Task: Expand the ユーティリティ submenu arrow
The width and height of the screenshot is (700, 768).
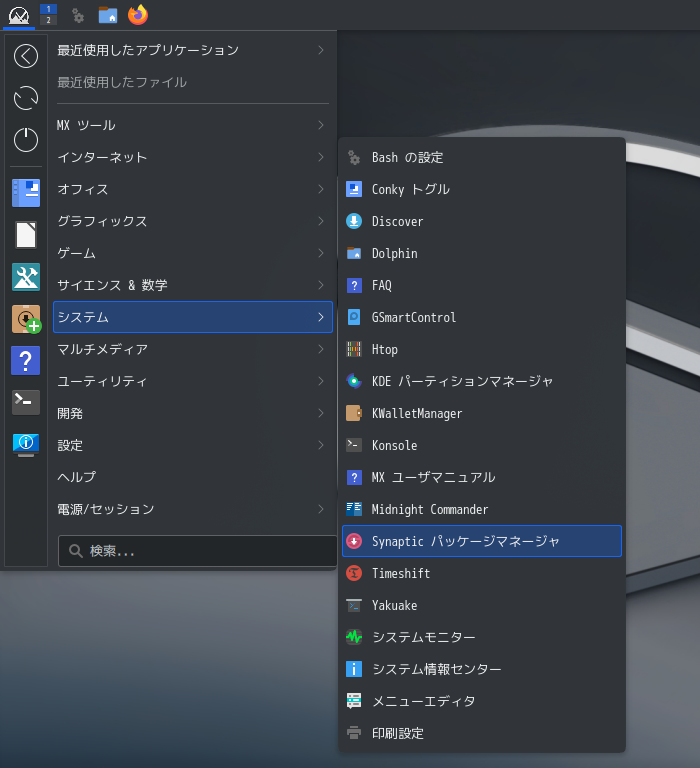Action: 321,381
